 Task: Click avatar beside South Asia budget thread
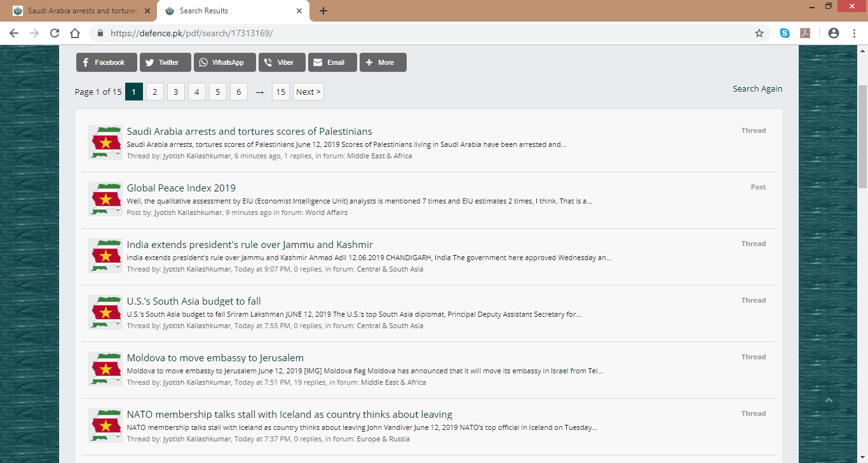pyautogui.click(x=105, y=312)
